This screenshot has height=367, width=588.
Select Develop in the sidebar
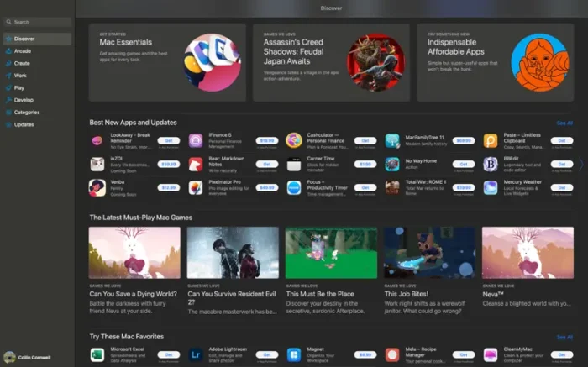tap(37, 100)
